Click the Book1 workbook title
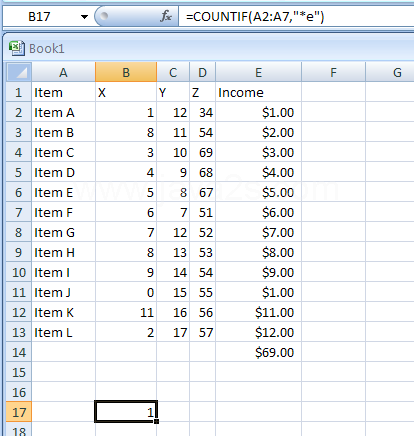 47,49
